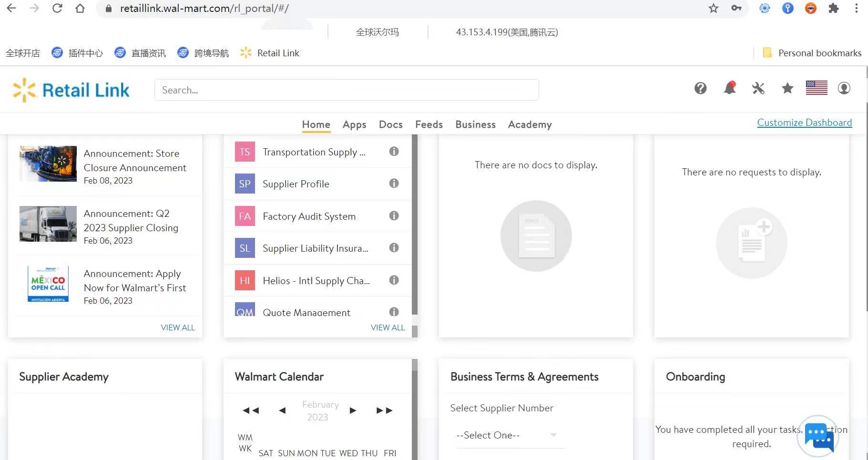The image size is (868, 460).
Task: Open the user profile icon
Action: tap(844, 88)
